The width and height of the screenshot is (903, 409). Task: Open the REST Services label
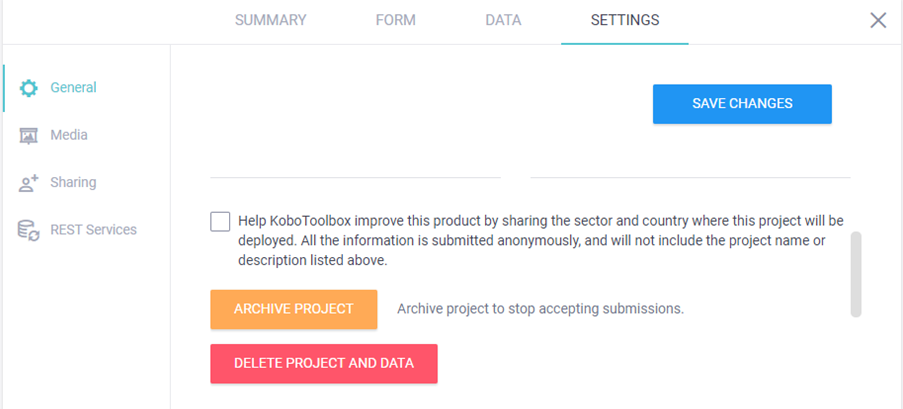(93, 230)
